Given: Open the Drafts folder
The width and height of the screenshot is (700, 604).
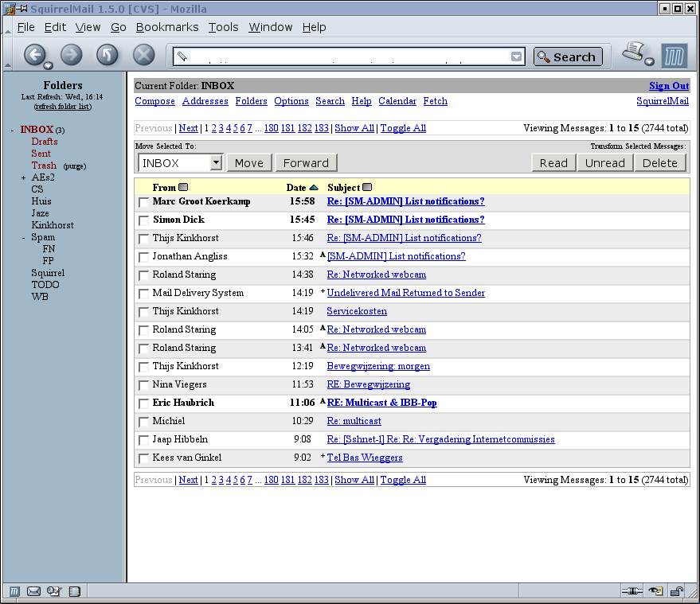Looking at the screenshot, I should pos(44,142).
